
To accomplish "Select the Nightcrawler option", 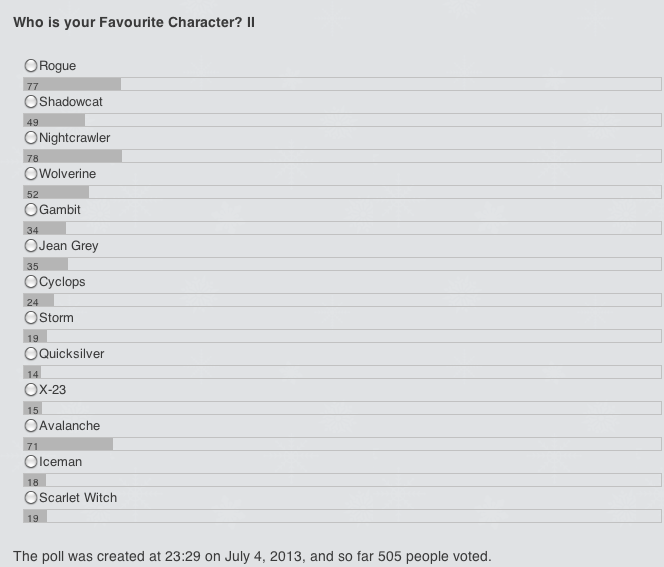I will [x=31, y=138].
